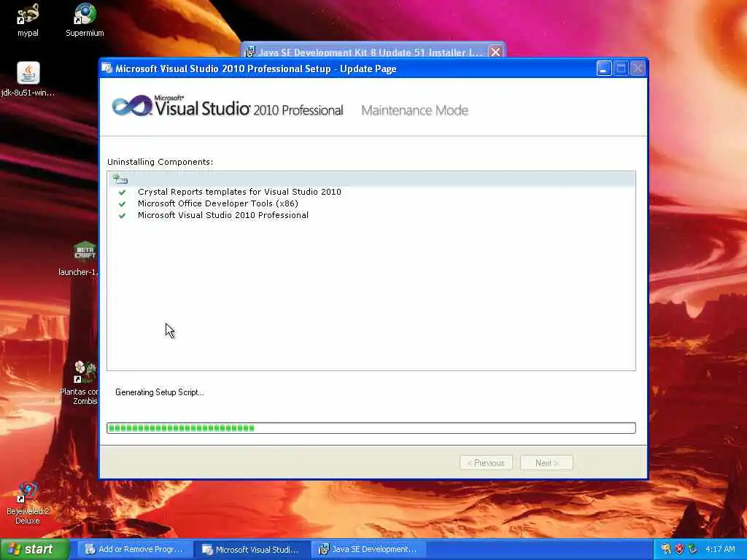
Task: Click the green check beside Visual Studio 2010 Professional
Action: [122, 216]
